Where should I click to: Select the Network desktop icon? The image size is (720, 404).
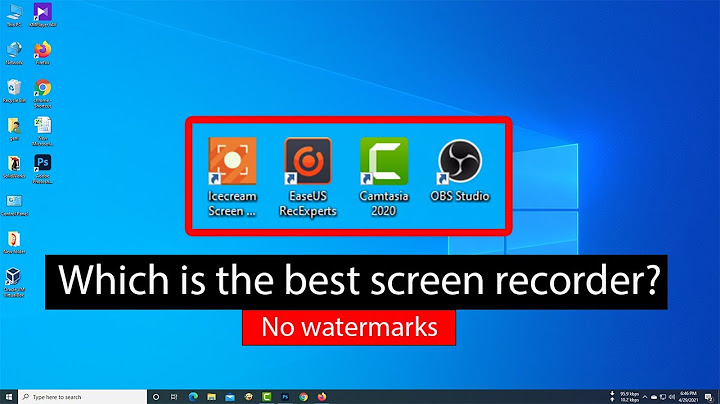point(14,53)
